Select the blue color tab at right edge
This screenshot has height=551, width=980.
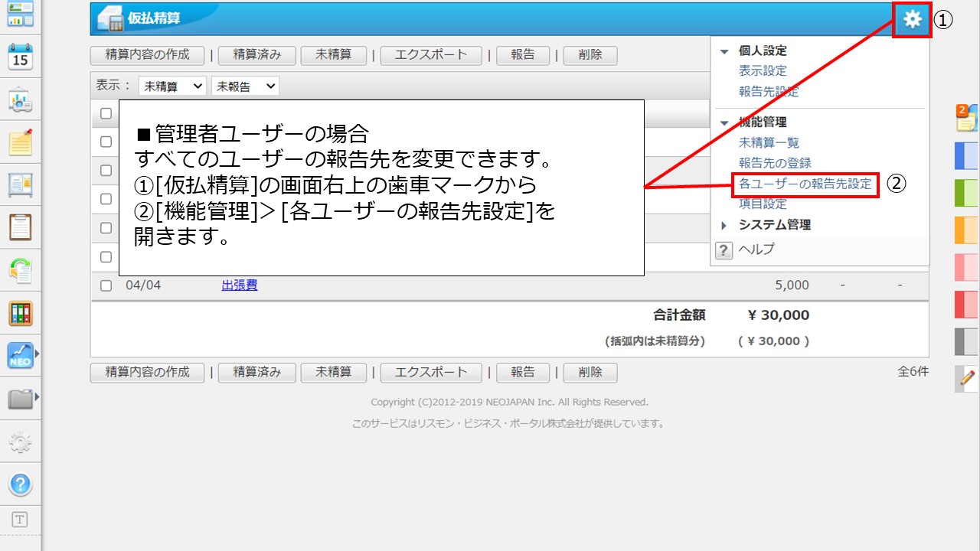click(966, 155)
